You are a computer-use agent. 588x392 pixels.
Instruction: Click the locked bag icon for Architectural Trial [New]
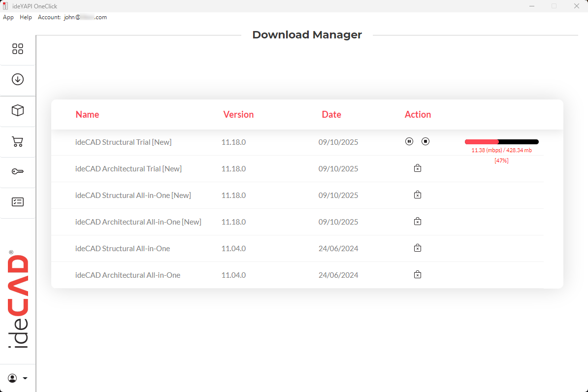(418, 168)
